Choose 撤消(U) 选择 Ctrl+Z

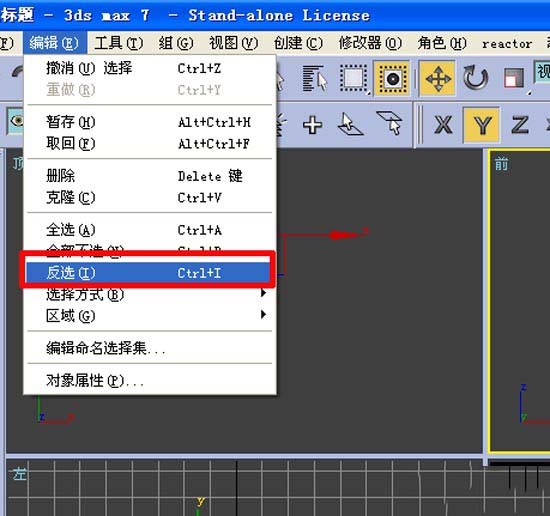click(150, 68)
